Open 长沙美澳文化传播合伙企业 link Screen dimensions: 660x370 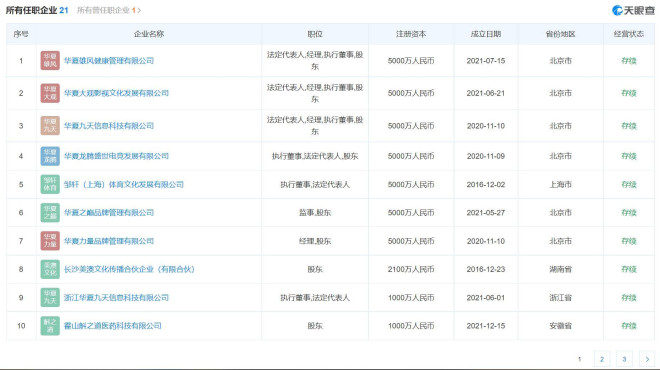pyautogui.click(x=129, y=269)
